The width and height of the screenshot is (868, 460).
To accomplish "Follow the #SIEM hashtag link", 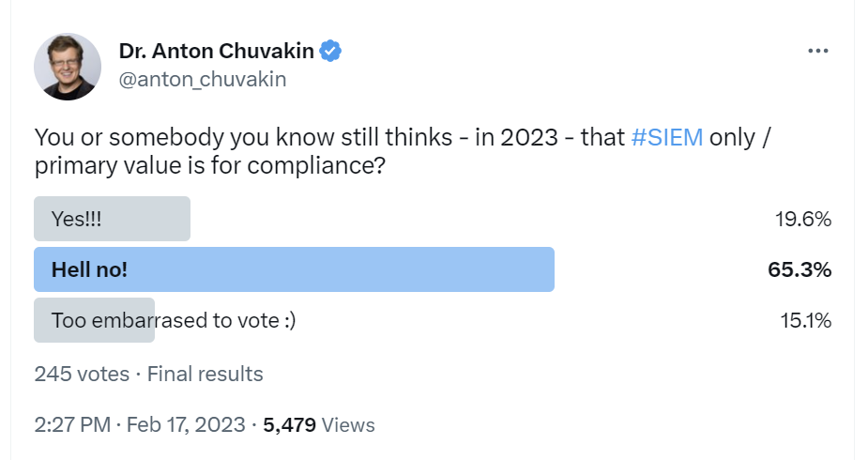I will tap(666, 137).
